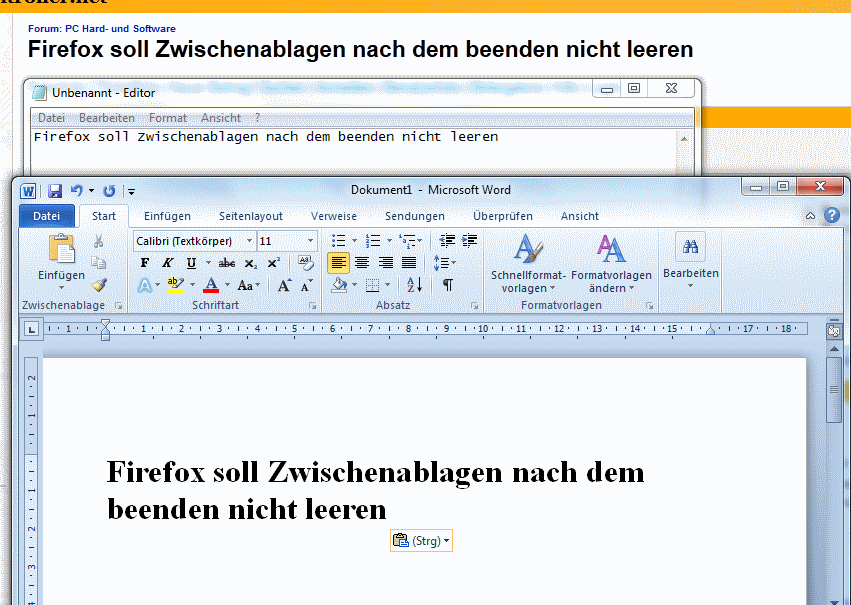
Task: Apply the red font color
Action: tap(211, 285)
